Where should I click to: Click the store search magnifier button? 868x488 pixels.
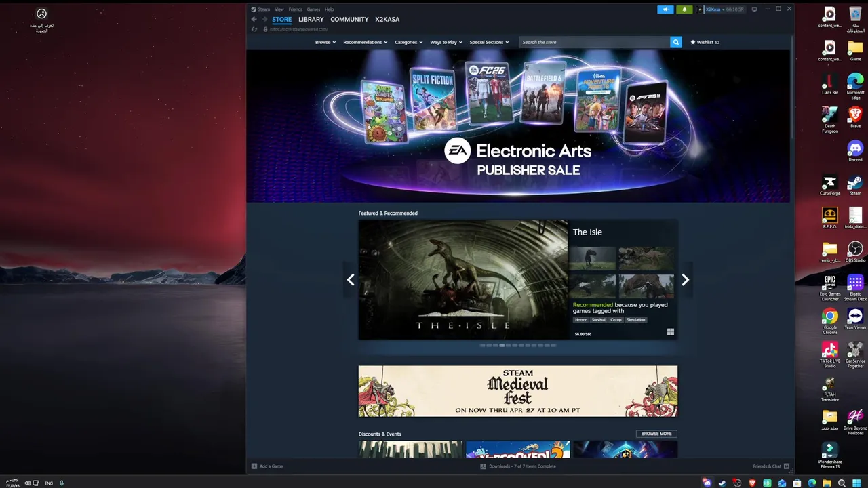click(x=676, y=42)
